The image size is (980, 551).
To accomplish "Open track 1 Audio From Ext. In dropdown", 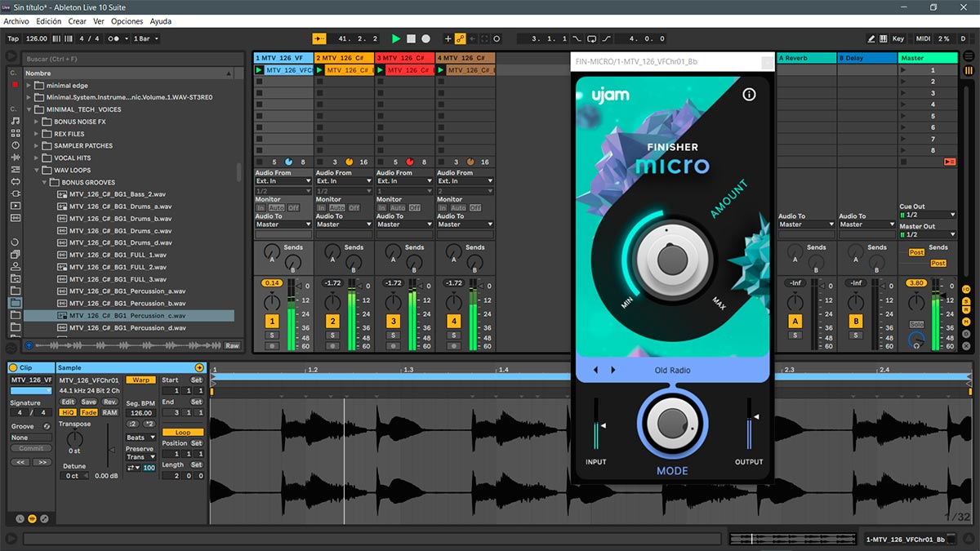I will pos(283,181).
